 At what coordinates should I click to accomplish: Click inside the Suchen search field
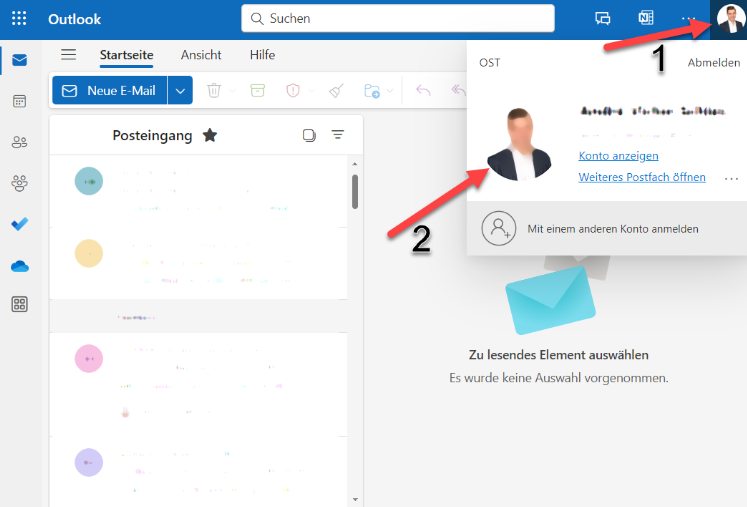(400, 18)
